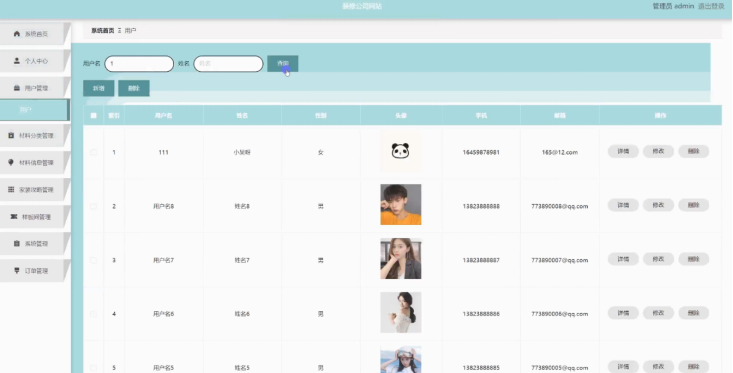Check the checkbox for 用户名6 row

93,314
